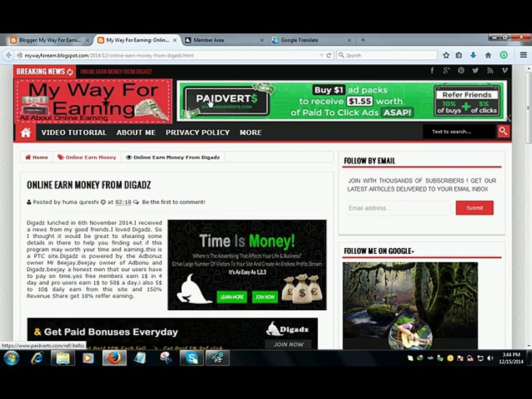Image resolution: width=532 pixels, height=399 pixels.
Task: Click the Firefox Search box
Action: click(x=387, y=55)
